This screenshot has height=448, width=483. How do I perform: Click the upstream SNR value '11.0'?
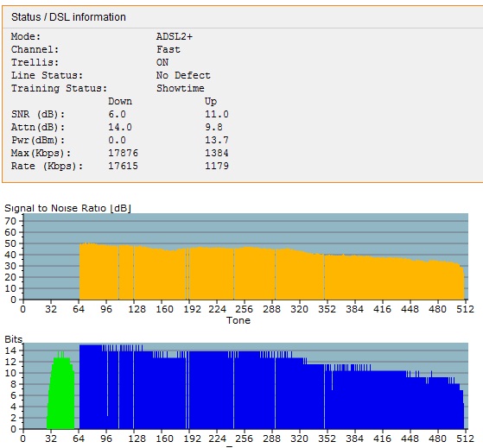[217, 114]
